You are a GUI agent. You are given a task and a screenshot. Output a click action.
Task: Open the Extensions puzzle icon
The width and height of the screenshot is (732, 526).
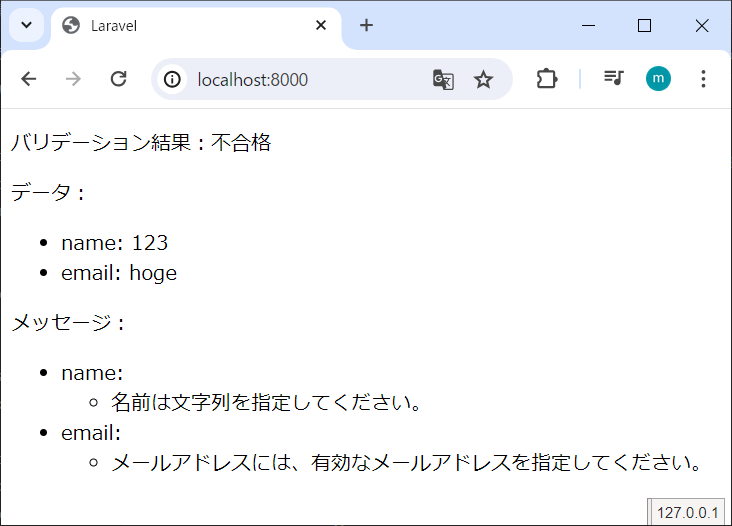coord(547,79)
